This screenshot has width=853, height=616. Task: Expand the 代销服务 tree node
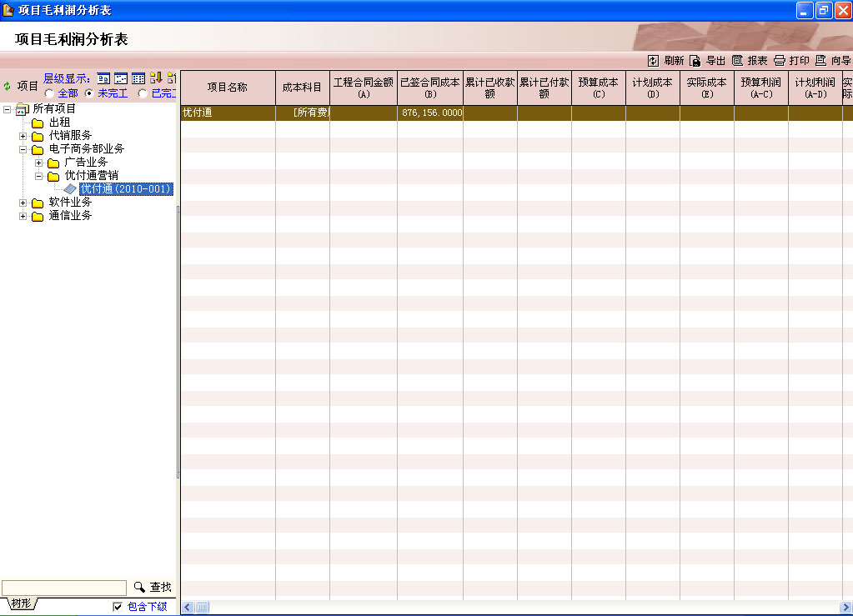click(23, 136)
